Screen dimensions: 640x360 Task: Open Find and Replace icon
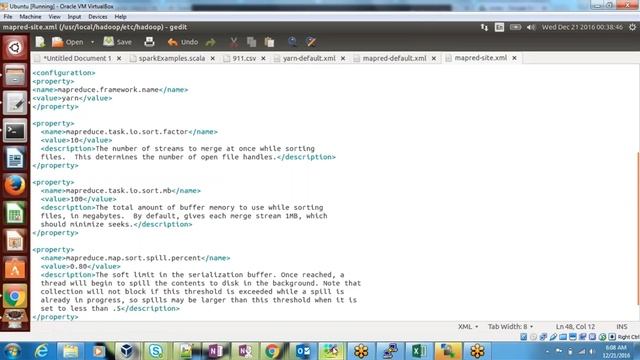(311, 42)
